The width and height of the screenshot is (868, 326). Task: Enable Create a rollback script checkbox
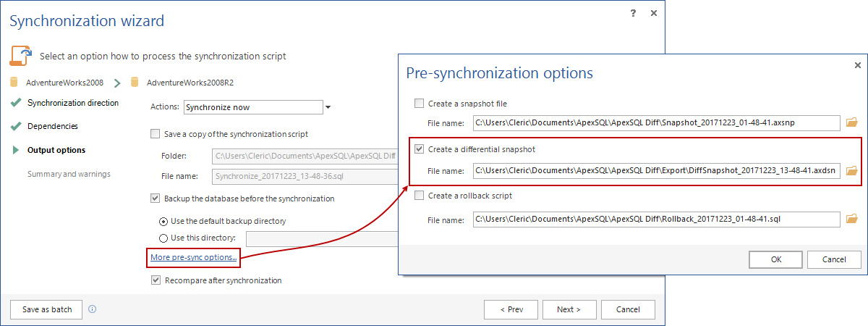pos(420,196)
